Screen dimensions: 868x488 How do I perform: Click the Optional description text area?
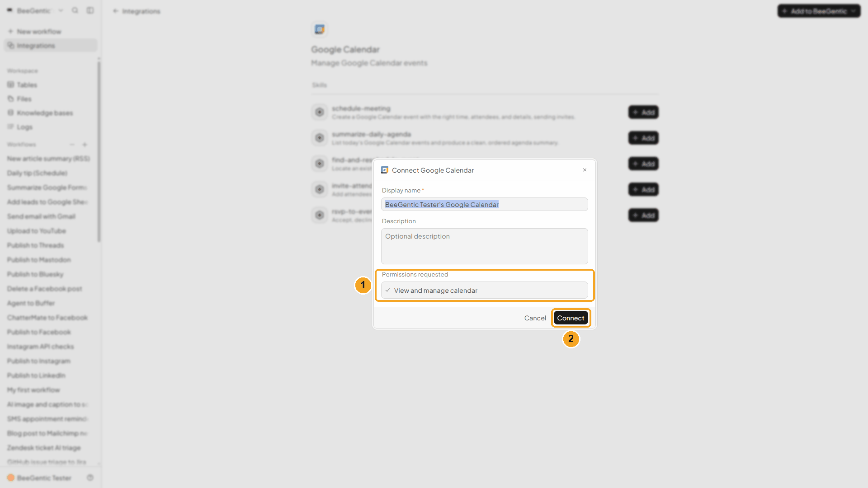(484, 246)
